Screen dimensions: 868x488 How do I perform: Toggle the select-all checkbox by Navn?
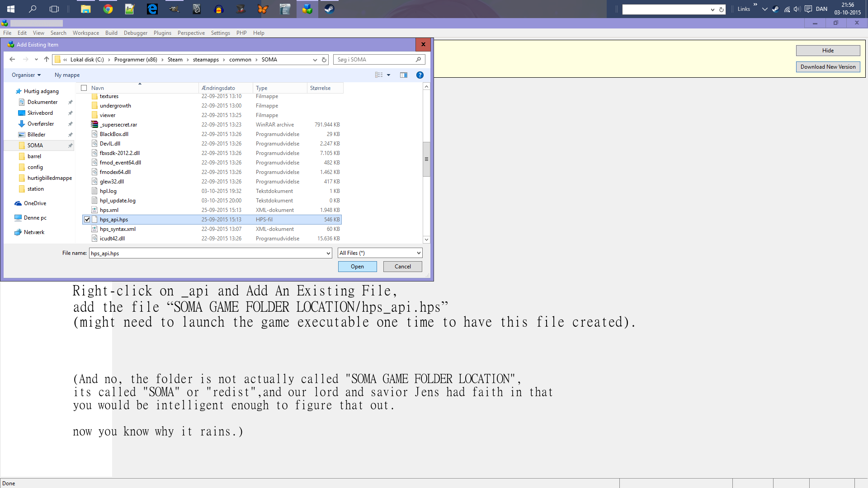click(x=84, y=88)
